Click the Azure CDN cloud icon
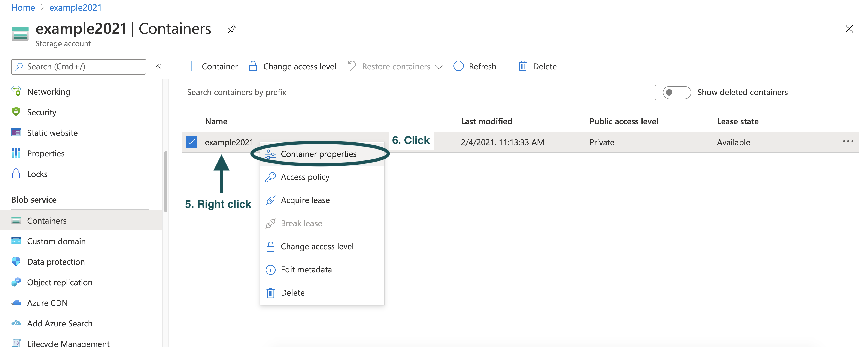The width and height of the screenshot is (868, 347). point(16,302)
